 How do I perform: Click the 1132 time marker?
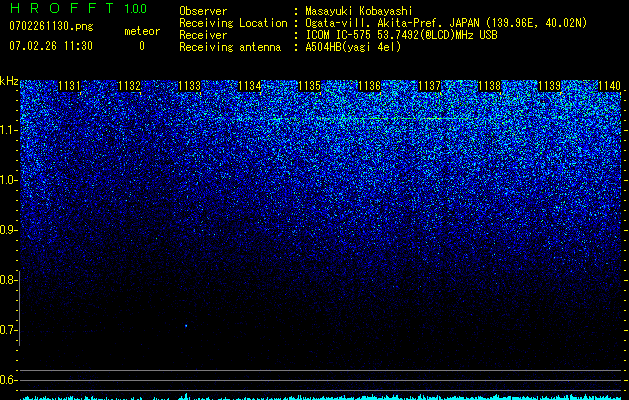[x=130, y=86]
